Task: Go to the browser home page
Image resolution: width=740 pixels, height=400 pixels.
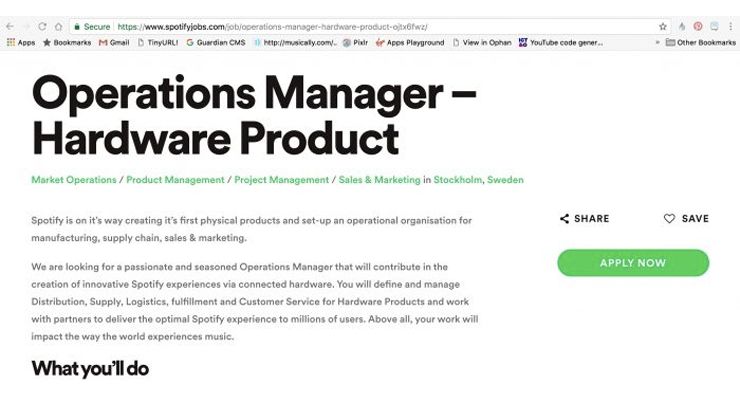Action: click(x=58, y=26)
